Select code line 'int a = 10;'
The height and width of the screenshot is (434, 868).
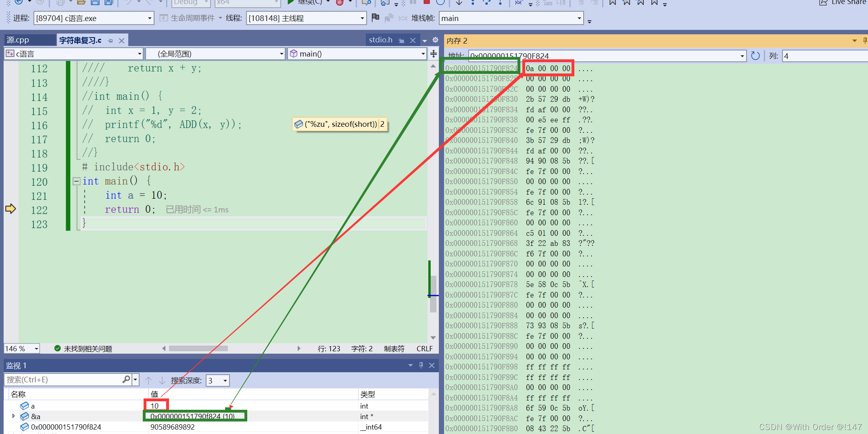click(136, 195)
